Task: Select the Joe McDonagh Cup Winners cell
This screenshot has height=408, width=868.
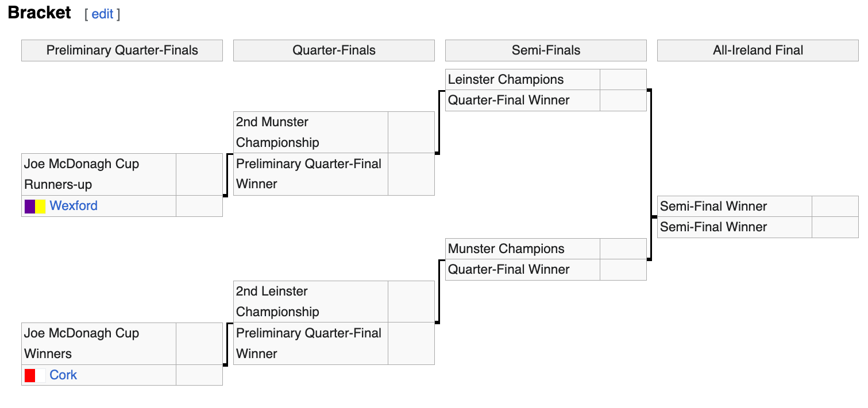Action: tap(99, 343)
